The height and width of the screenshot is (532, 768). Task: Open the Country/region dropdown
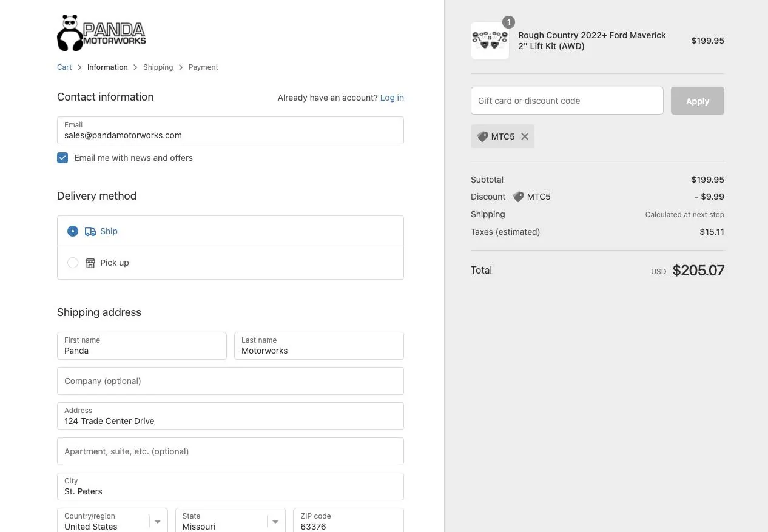pyautogui.click(x=112, y=521)
